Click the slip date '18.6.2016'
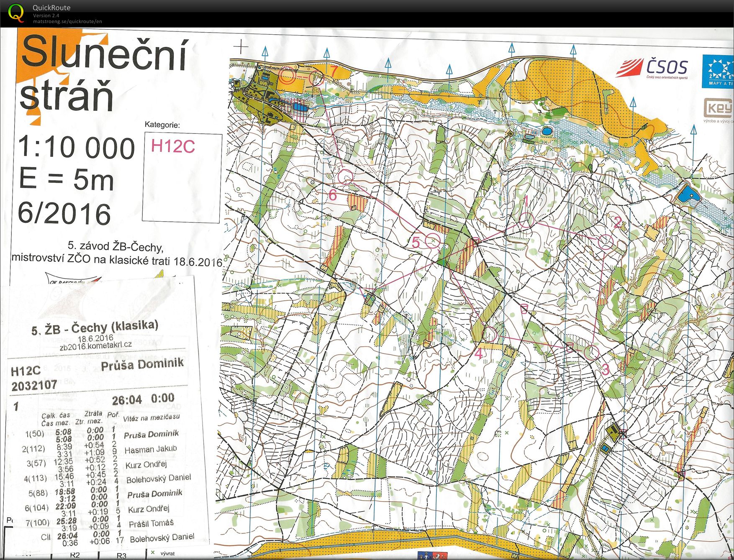The image size is (734, 560). tap(95, 338)
